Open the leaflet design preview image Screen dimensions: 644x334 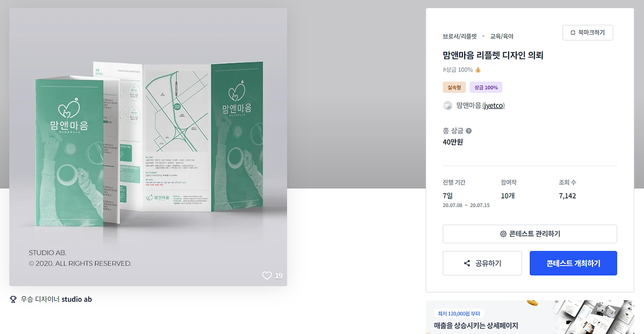click(x=148, y=147)
